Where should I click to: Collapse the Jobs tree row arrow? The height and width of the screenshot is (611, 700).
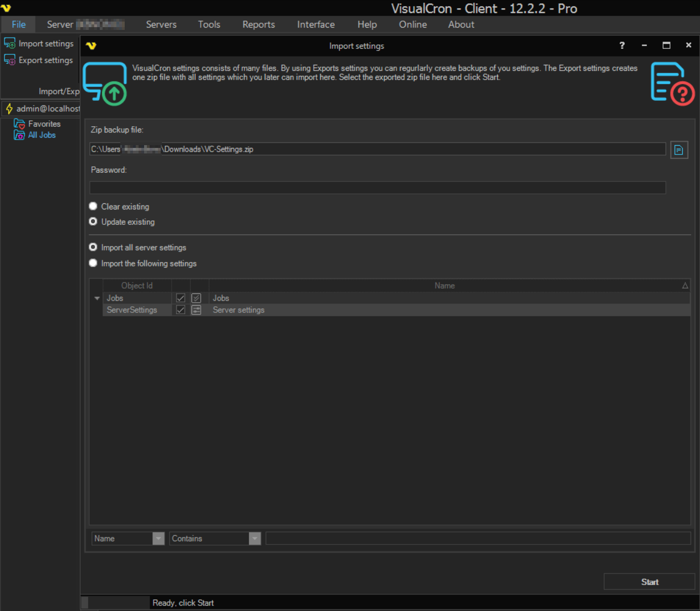[x=97, y=298]
